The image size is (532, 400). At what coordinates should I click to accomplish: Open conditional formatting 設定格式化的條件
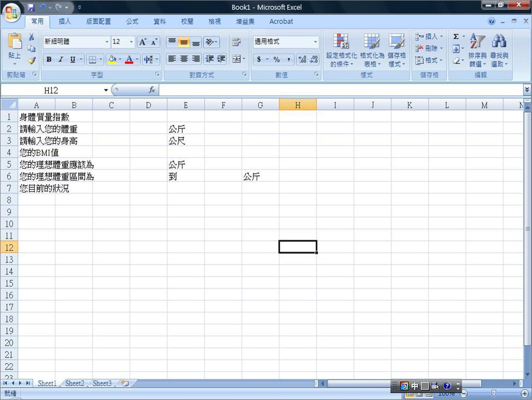point(341,50)
